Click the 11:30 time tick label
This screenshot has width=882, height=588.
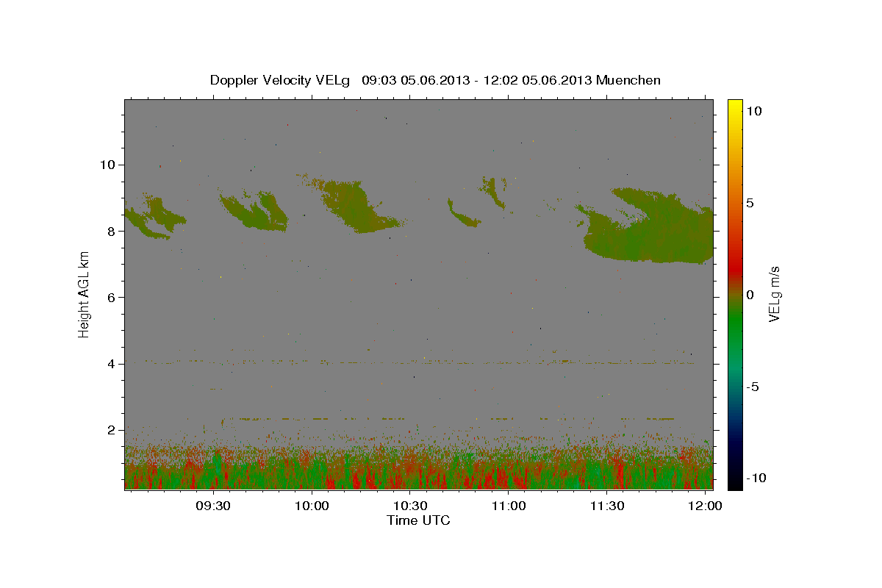pyautogui.click(x=607, y=506)
